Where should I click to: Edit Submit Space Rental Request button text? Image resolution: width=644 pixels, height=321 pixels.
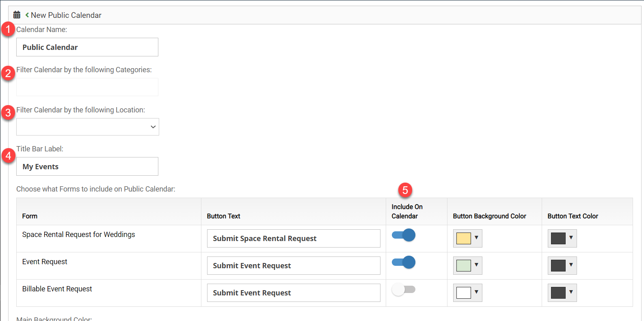[294, 238]
